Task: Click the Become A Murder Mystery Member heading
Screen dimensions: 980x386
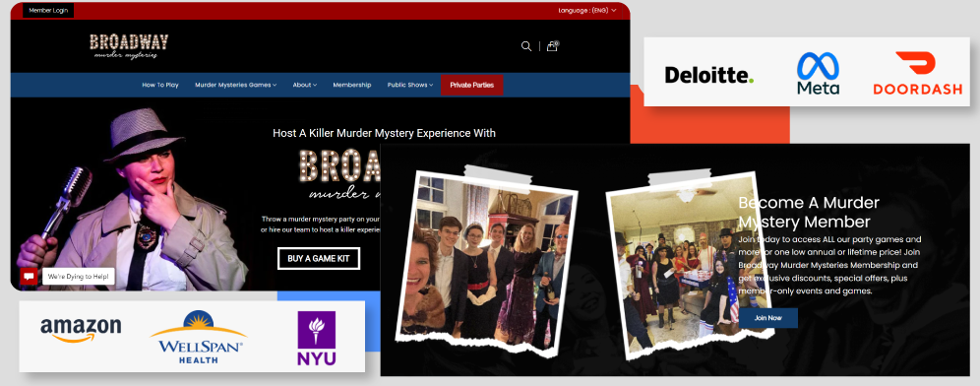Action: [x=809, y=212]
